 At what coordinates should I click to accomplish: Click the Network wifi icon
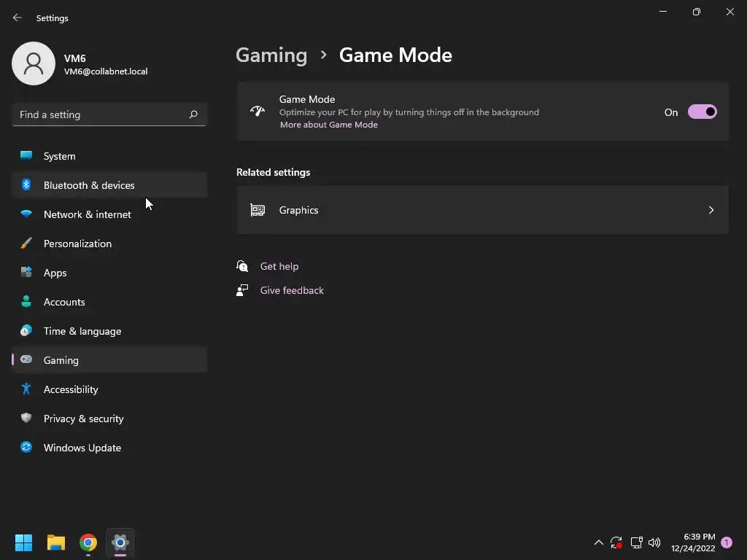pyautogui.click(x=26, y=214)
